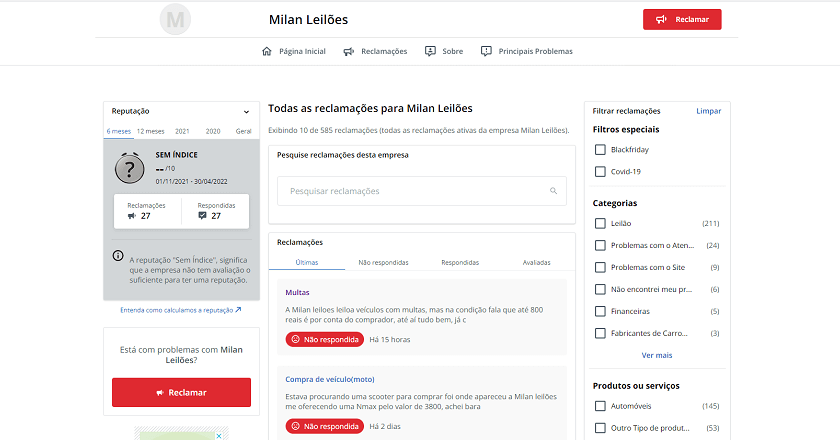Click the Página Inicial home icon
The height and width of the screenshot is (440, 840).
click(x=266, y=51)
